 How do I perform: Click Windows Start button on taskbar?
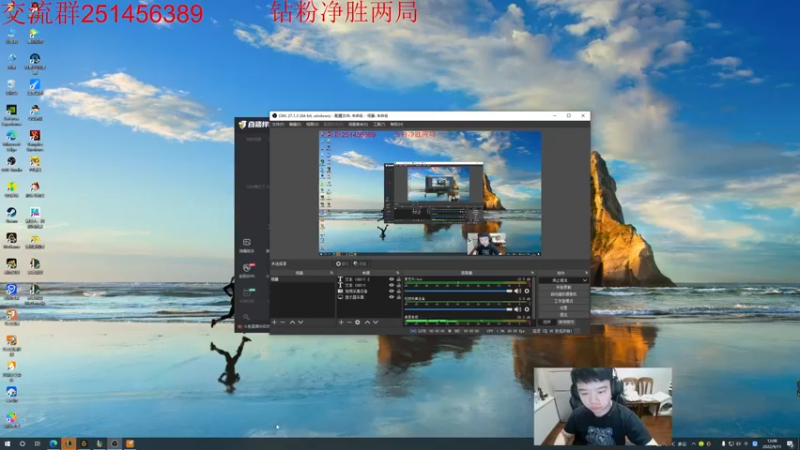click(x=7, y=443)
